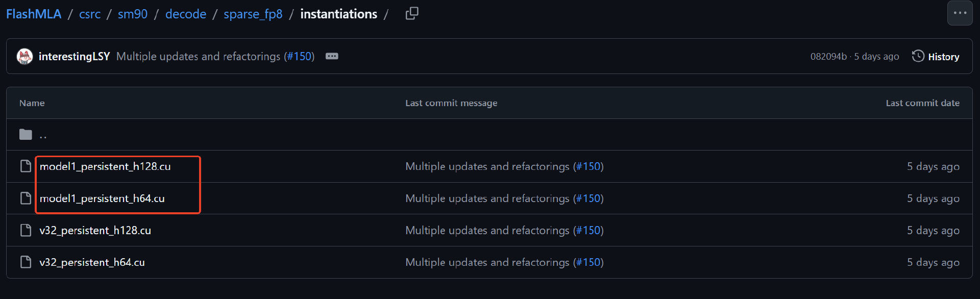
Task: Open model1_persistent_h128.cu file
Action: click(x=105, y=166)
